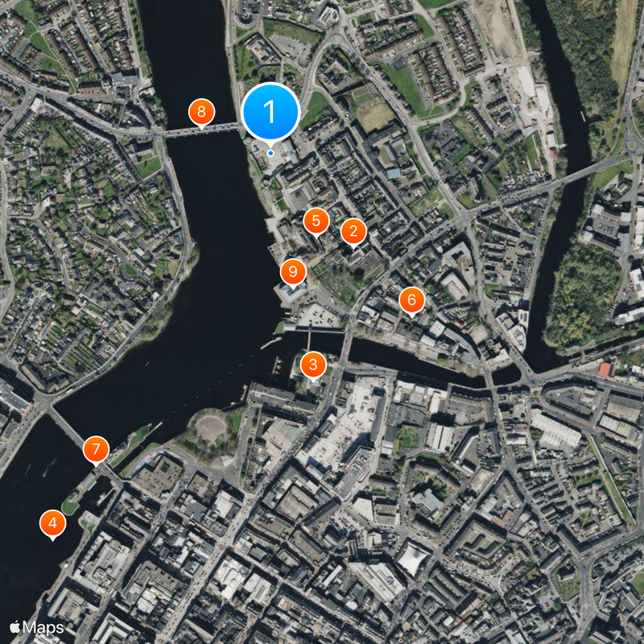Click the circular park south of river

click(x=211, y=429)
